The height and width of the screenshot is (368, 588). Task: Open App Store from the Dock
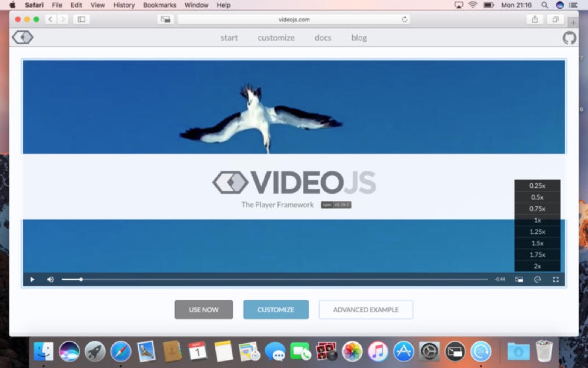(x=403, y=352)
